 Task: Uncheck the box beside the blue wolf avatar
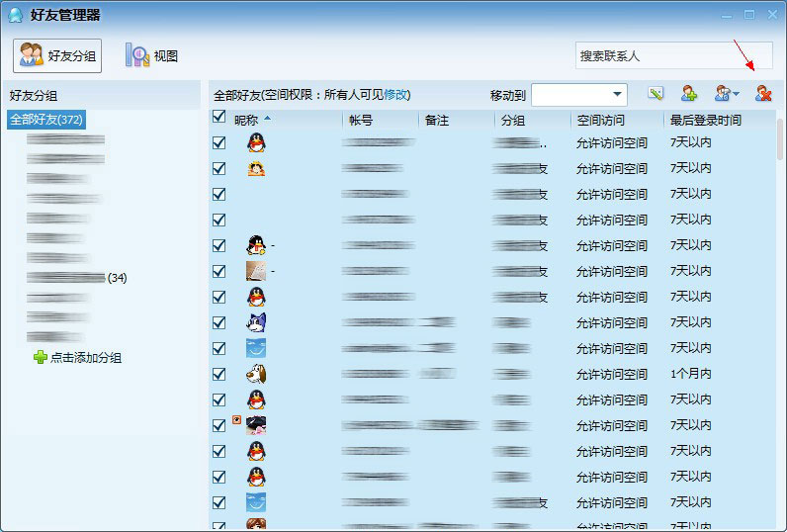pyautogui.click(x=219, y=322)
